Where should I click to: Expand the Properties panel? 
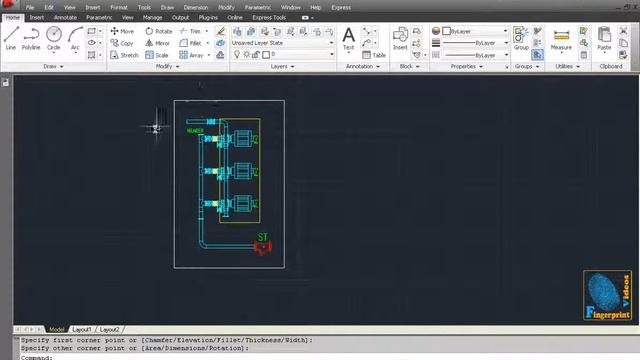[x=467, y=66]
